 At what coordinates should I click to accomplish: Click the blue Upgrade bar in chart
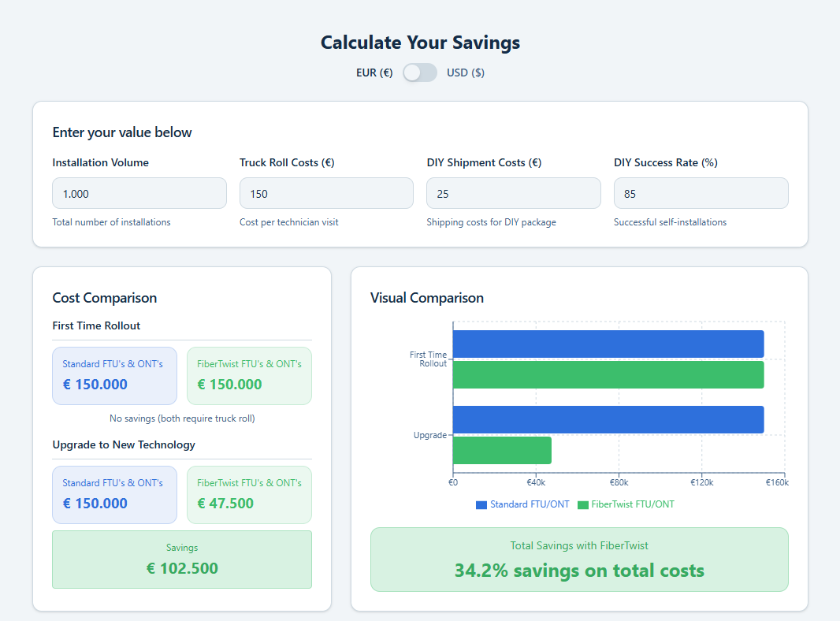[608, 419]
